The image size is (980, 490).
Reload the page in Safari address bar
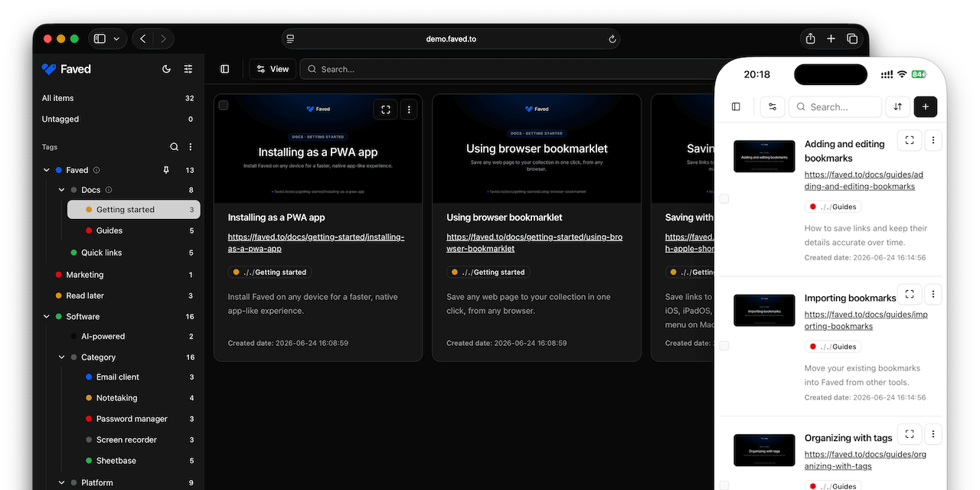(612, 39)
